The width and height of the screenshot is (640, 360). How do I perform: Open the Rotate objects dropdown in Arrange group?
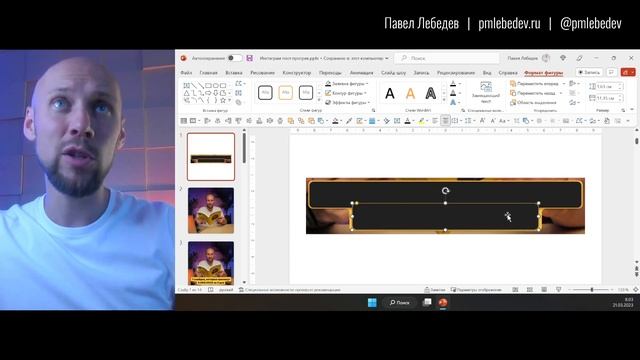click(x=574, y=102)
